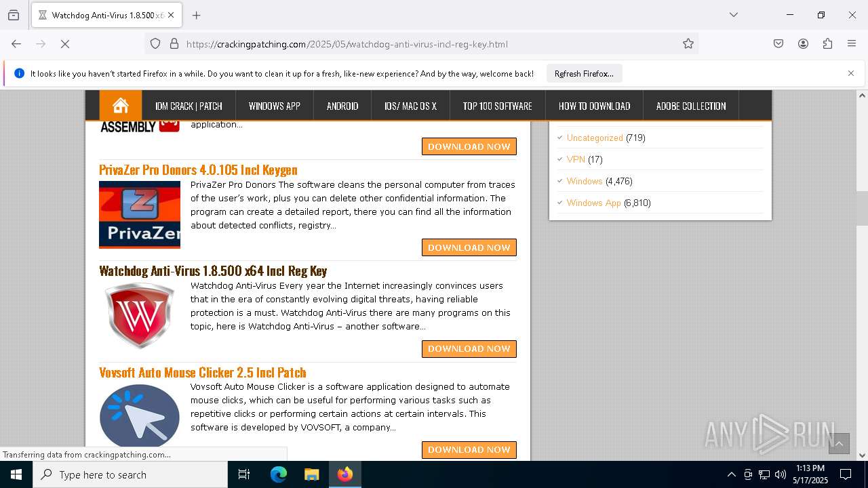Open Firefox account menu
Screen dimensions: 868x488
tap(803, 44)
